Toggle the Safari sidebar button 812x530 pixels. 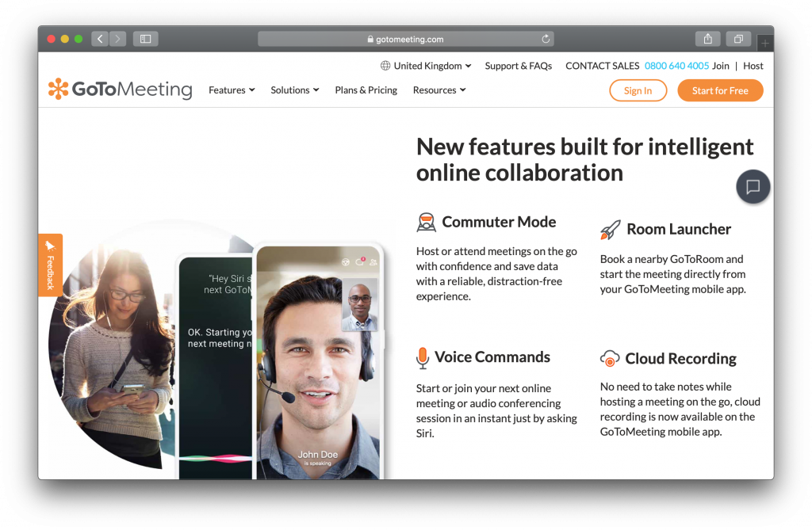click(146, 39)
